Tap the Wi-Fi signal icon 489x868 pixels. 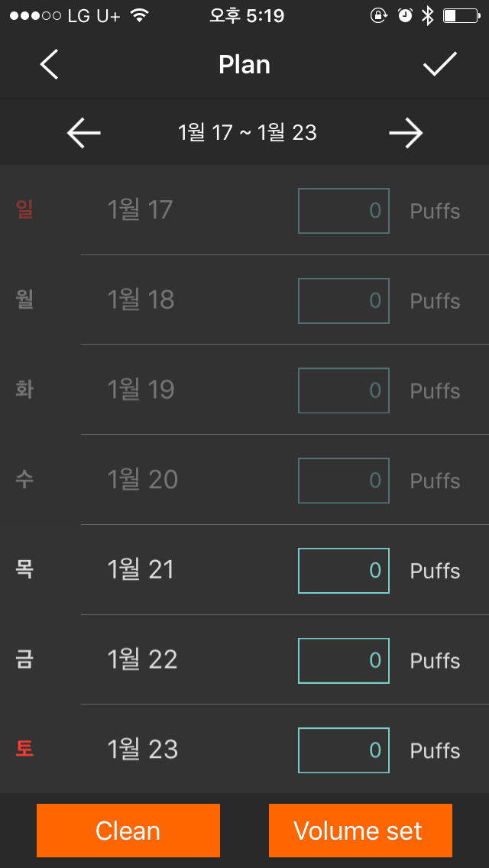click(140, 16)
